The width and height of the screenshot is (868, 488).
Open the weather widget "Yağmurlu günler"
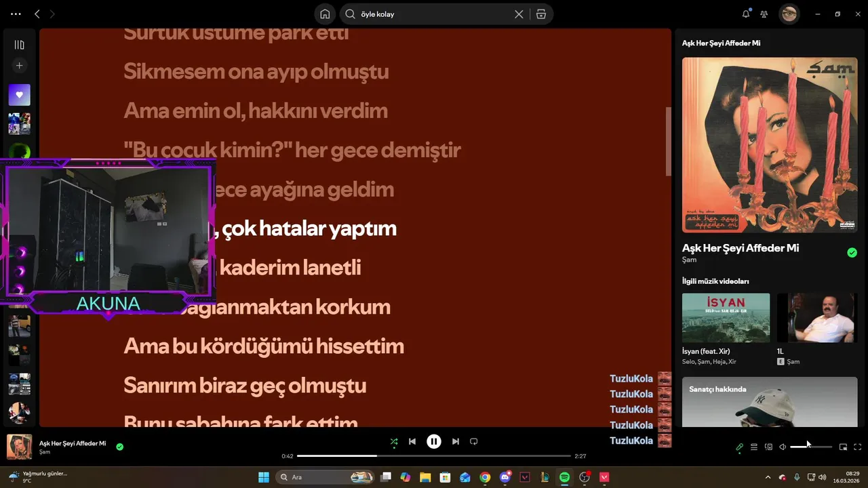pyautogui.click(x=37, y=477)
